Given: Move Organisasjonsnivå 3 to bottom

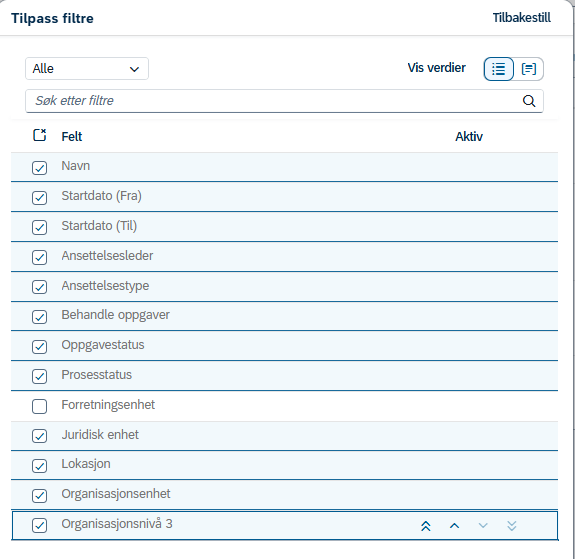Looking at the screenshot, I should click(512, 526).
